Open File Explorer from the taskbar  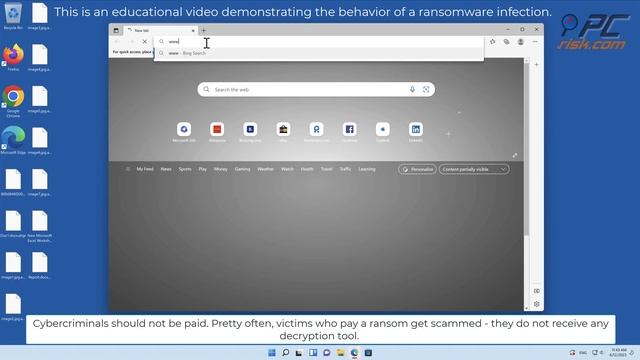pos(340,353)
